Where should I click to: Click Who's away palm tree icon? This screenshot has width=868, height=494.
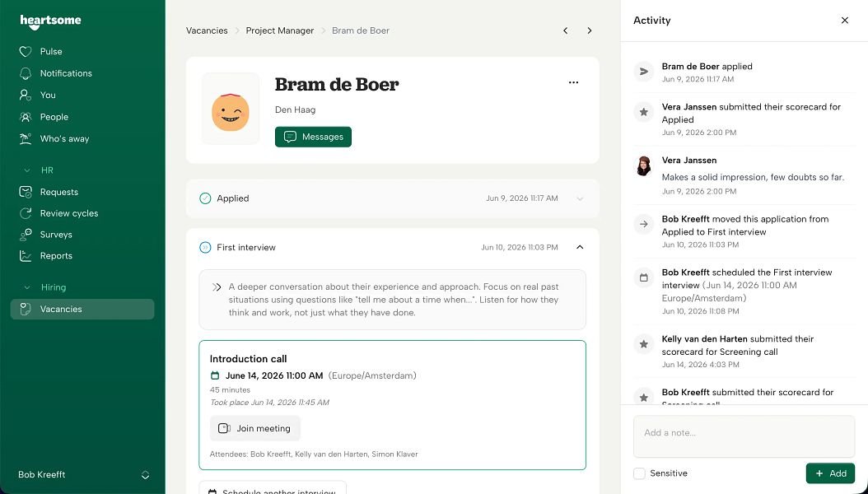[x=26, y=139]
